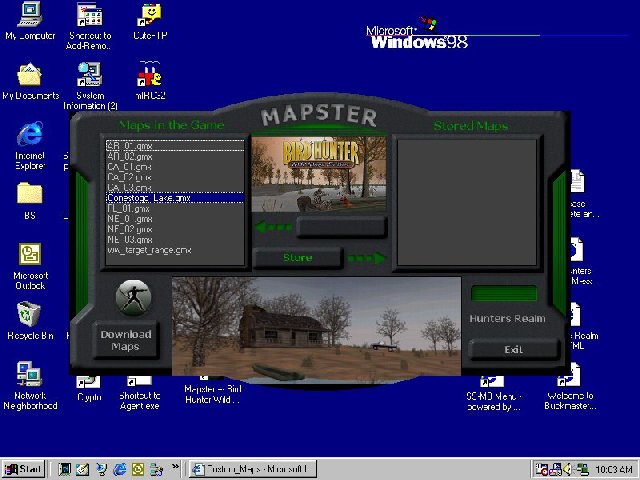Select NE_01.gmx in map list
The image size is (640, 480).
coord(175,219)
